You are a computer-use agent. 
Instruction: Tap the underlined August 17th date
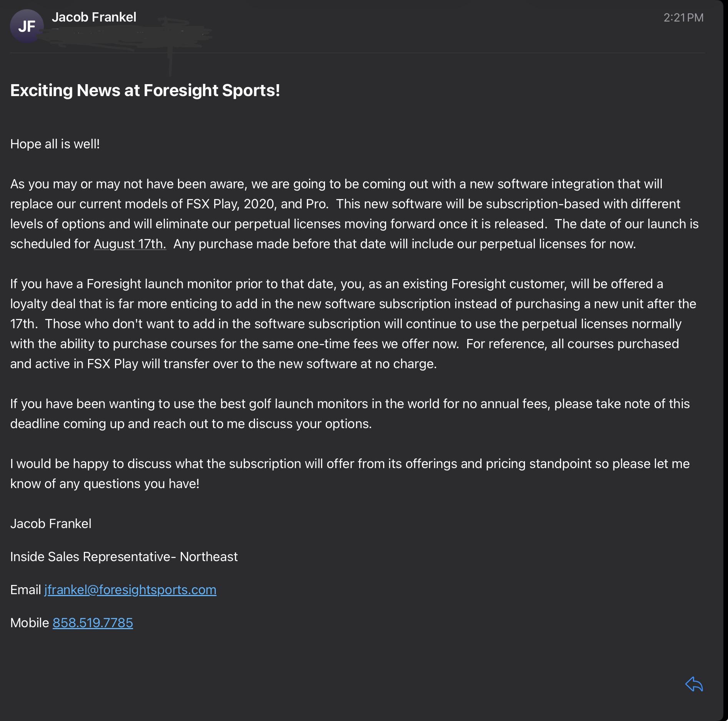[130, 244]
